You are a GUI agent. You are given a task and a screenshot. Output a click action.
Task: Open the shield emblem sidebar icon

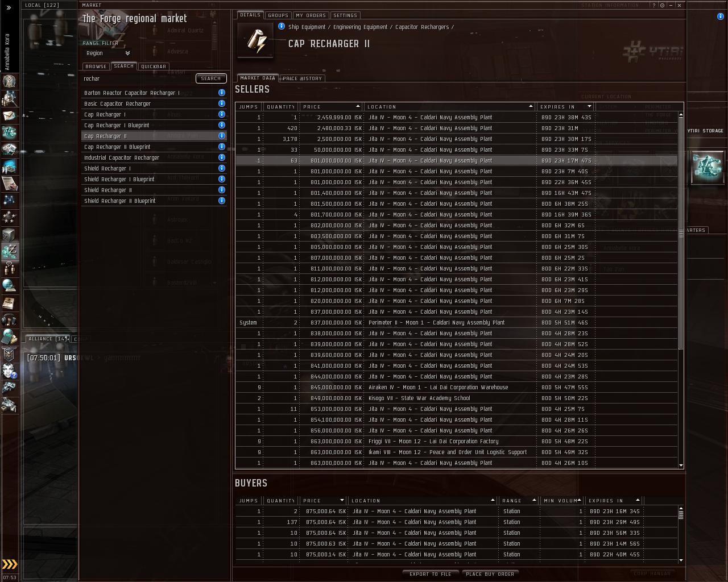click(x=10, y=354)
